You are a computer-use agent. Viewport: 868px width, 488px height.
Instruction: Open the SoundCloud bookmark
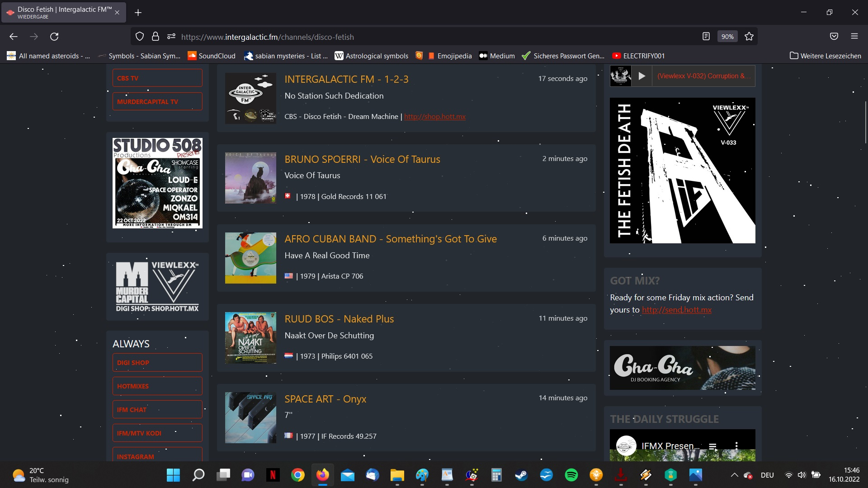click(212, 56)
